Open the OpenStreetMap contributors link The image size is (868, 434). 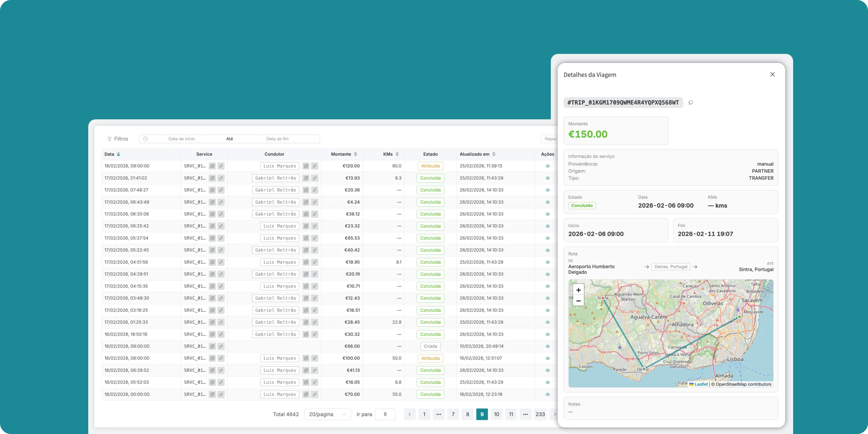(x=742, y=384)
